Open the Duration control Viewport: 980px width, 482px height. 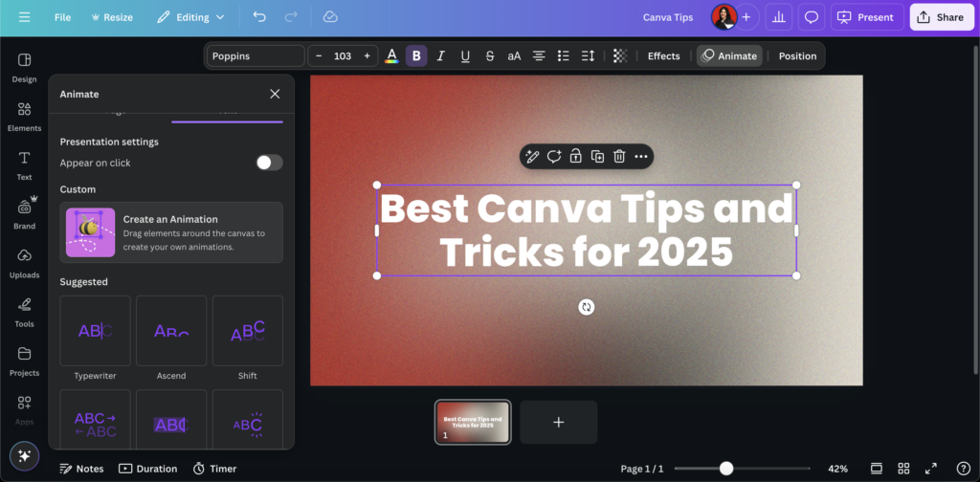(148, 469)
